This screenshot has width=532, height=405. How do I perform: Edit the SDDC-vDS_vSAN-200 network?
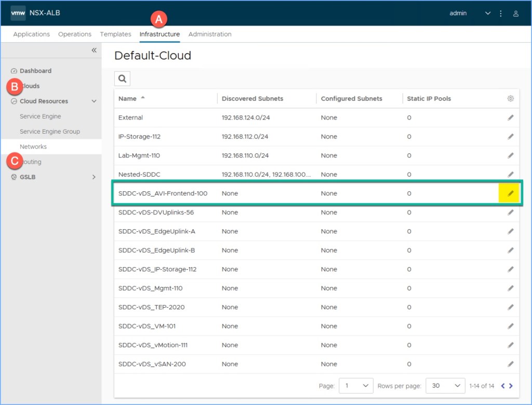[x=510, y=364]
